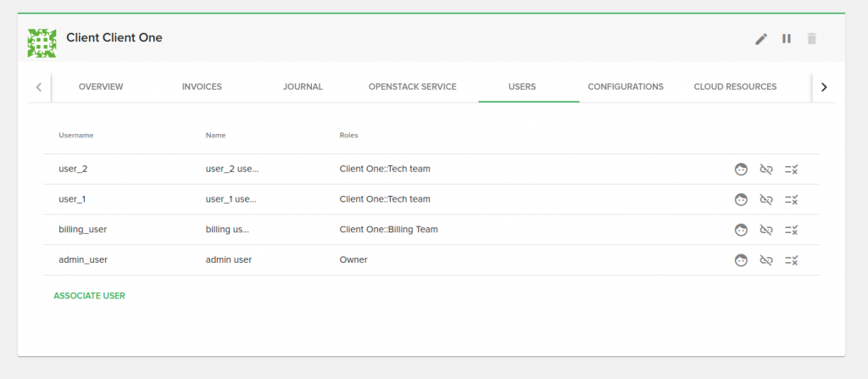The width and height of the screenshot is (868, 379).
Task: Switch to the Configurations tab
Action: click(x=626, y=87)
